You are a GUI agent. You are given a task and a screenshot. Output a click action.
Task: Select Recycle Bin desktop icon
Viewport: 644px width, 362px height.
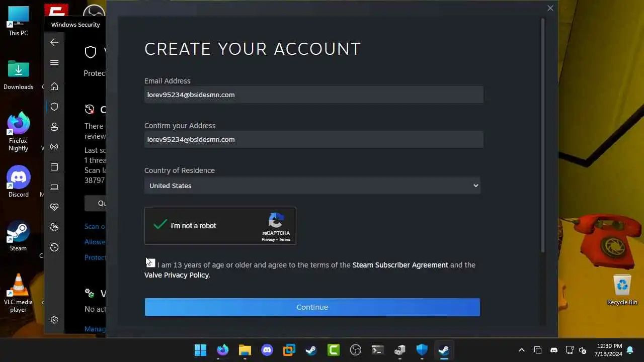(622, 290)
